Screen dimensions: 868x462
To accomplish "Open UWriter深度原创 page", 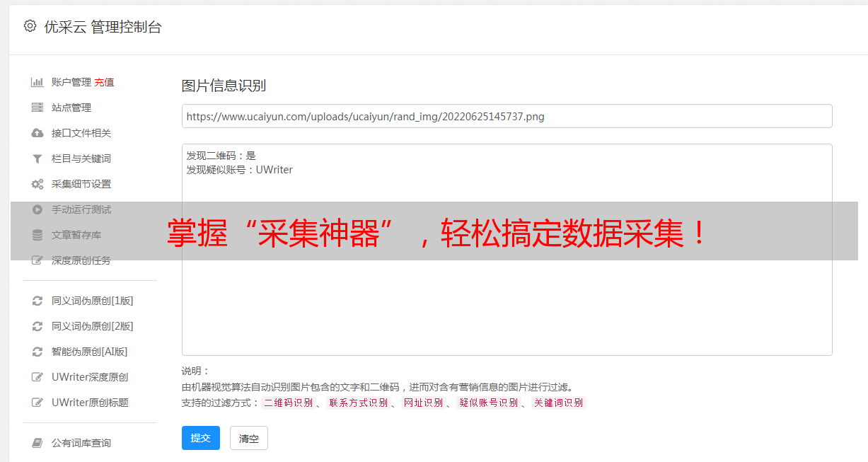I will pyautogui.click(x=90, y=377).
